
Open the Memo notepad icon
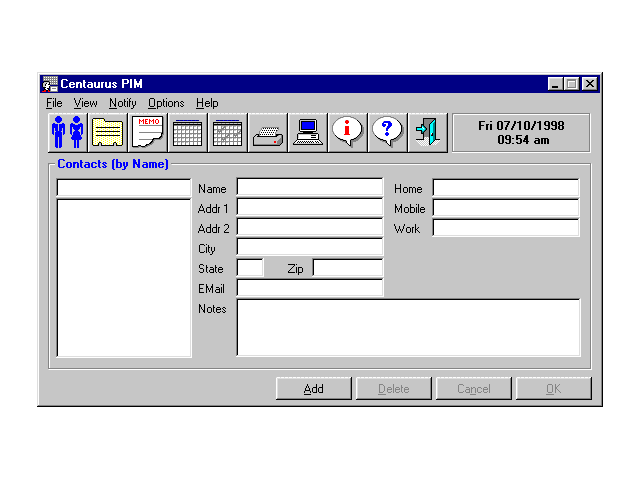[x=147, y=132]
